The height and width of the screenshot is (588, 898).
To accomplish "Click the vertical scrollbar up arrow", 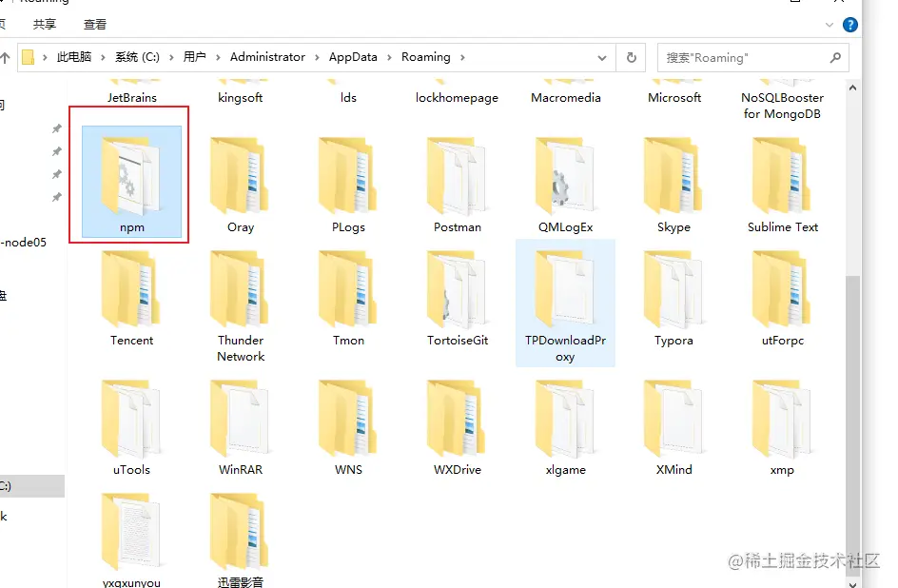I will [852, 88].
